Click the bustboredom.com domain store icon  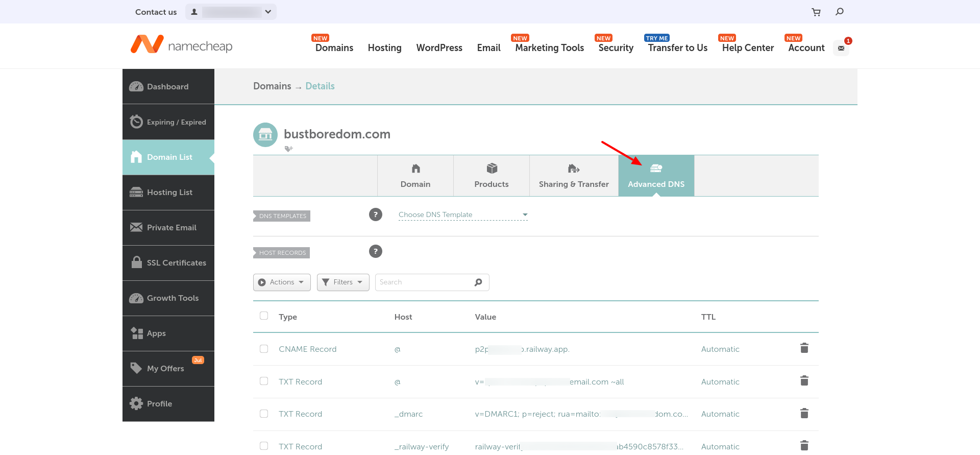(265, 135)
